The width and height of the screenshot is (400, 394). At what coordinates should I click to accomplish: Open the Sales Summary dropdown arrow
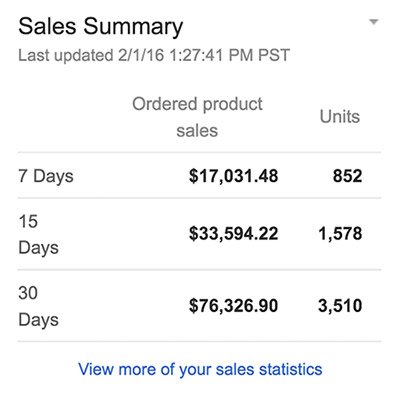[374, 22]
